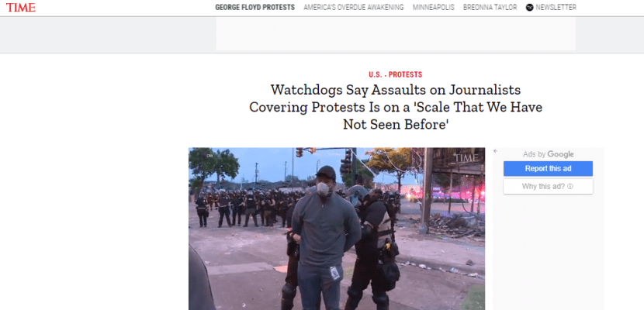Click the round Newsletter icon
This screenshot has width=644, height=310.
click(529, 8)
